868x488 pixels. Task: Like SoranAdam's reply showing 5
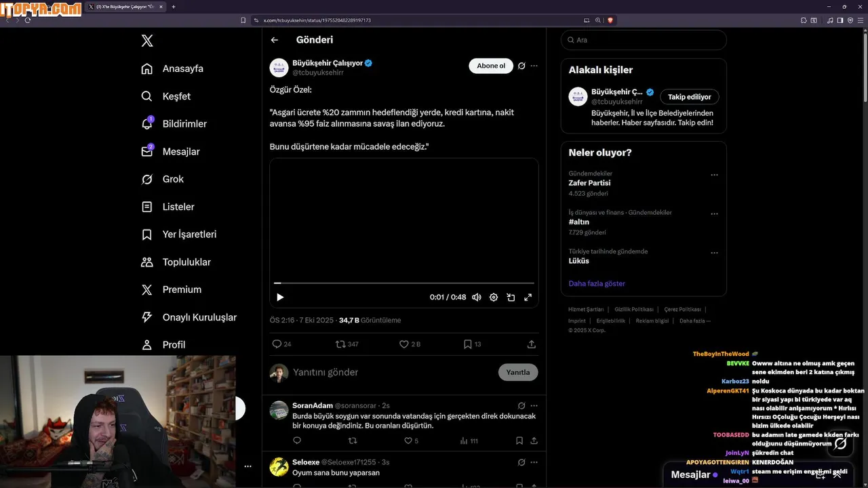pos(408,441)
